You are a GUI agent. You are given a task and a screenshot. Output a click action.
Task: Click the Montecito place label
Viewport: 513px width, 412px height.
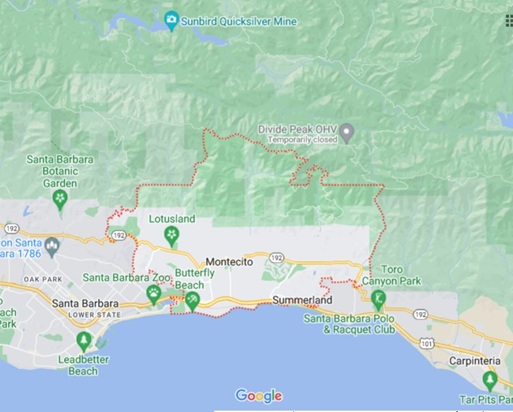click(x=229, y=262)
